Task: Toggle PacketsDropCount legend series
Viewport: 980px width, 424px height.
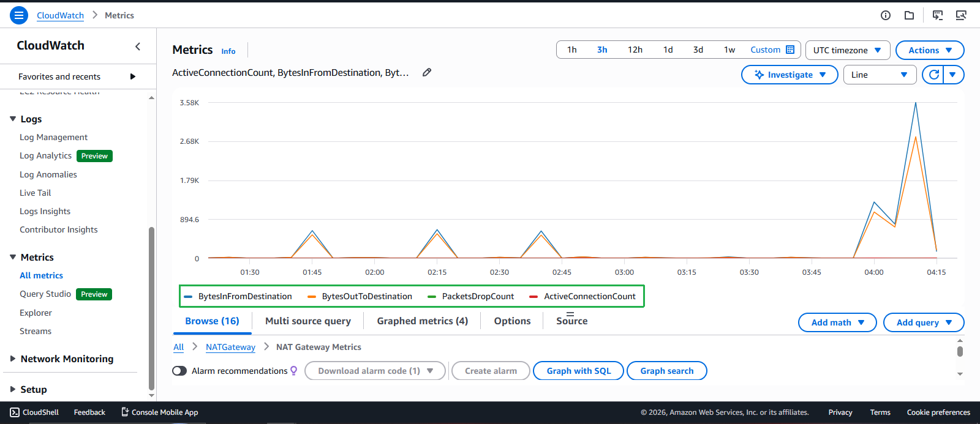Action: coord(472,296)
